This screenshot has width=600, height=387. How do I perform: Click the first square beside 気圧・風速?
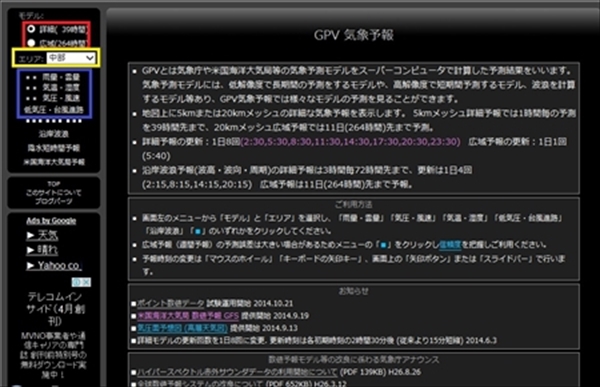(28, 98)
